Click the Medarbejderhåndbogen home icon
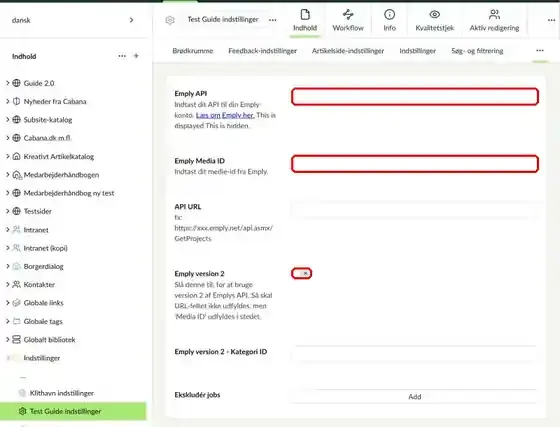Screen dimensions: 560x427 17,175
